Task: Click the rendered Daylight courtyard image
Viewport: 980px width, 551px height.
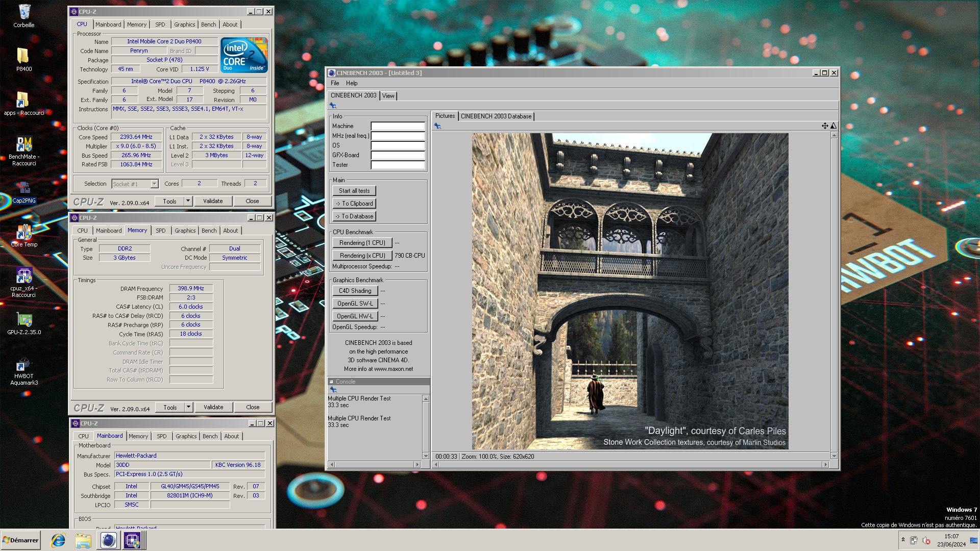Action: coord(630,291)
